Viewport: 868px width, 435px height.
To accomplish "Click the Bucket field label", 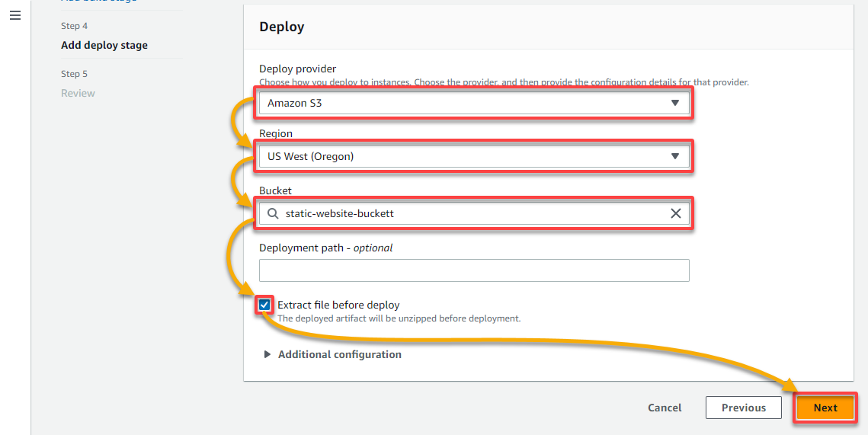I will coord(275,190).
